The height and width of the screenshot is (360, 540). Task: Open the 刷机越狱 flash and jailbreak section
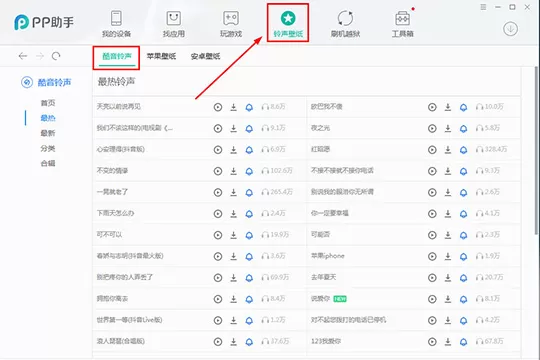click(345, 24)
